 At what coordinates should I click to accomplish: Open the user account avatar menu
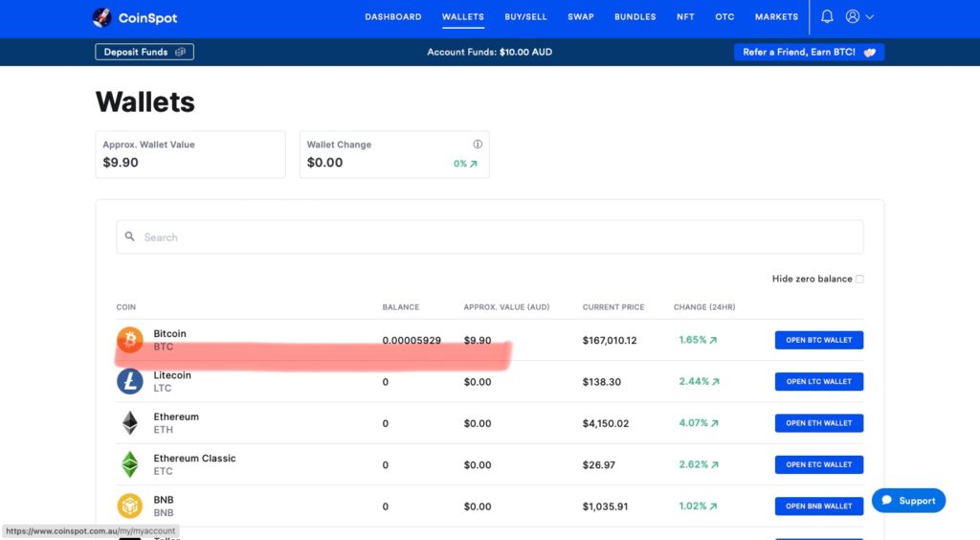853,17
